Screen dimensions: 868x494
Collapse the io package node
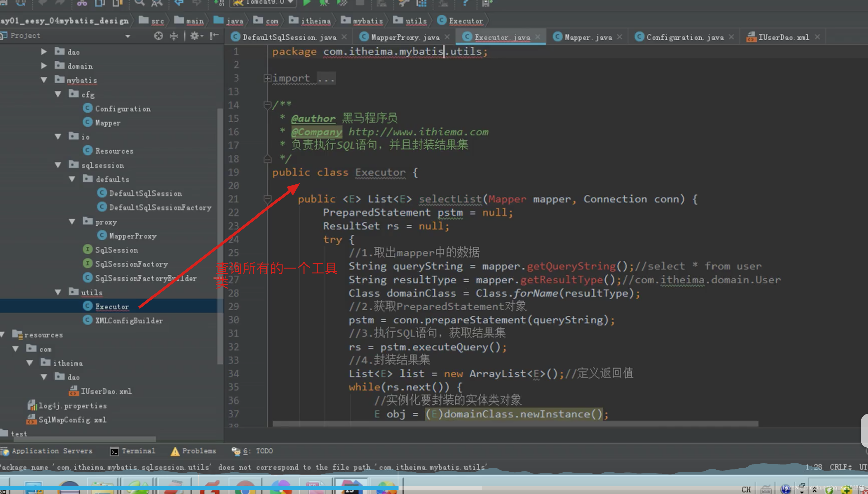(58, 137)
